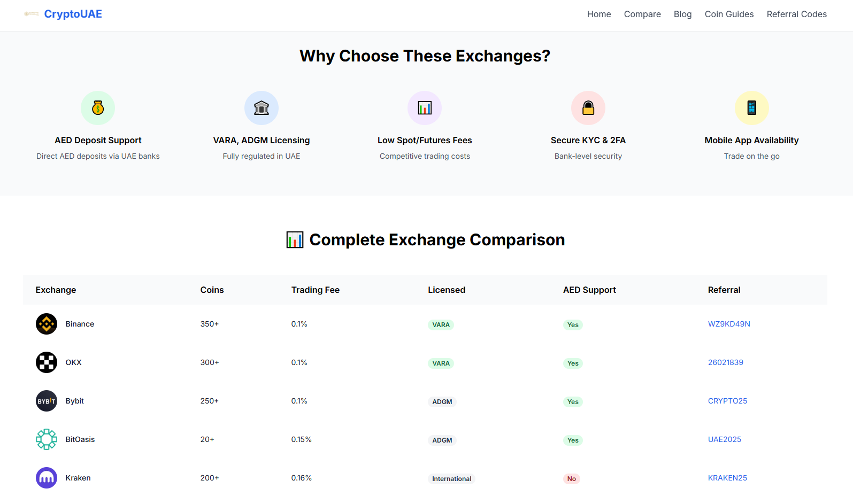The width and height of the screenshot is (853, 504).
Task: Click the Coins column header
Action: (212, 290)
